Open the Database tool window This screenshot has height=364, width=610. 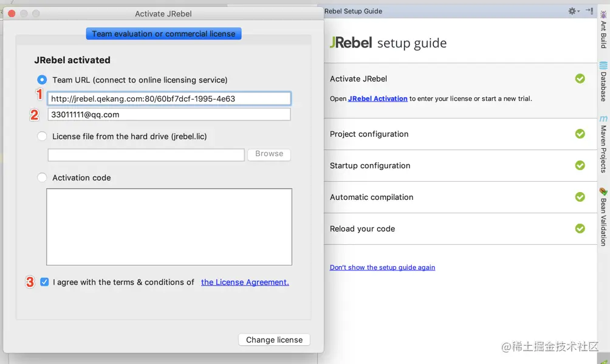tap(603, 81)
